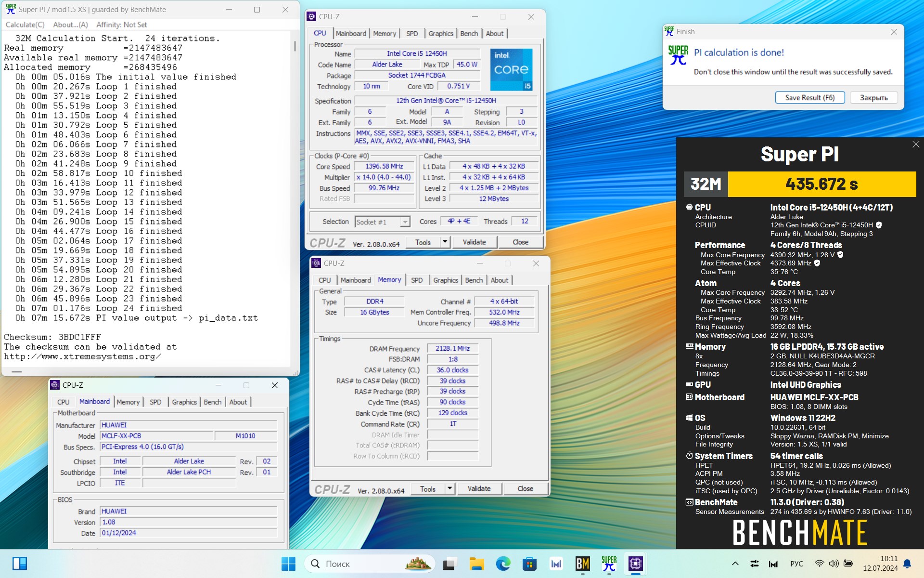
Task: Open Task View icon on taskbar
Action: (449, 564)
